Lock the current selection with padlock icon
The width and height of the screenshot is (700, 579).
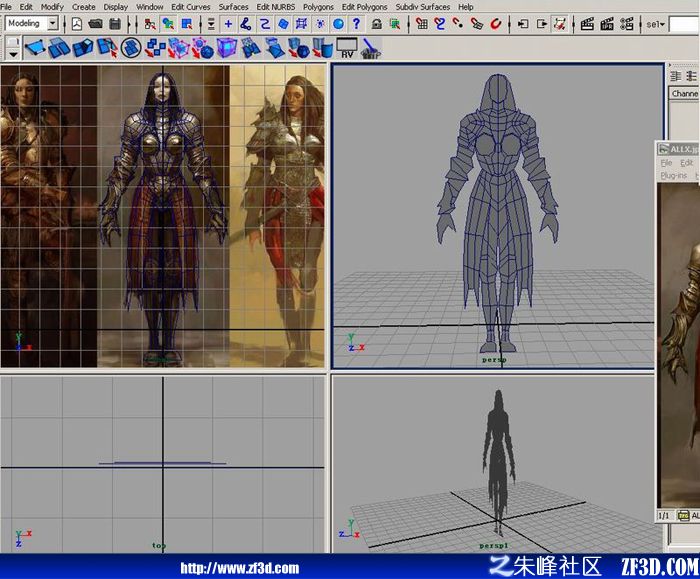point(377,24)
